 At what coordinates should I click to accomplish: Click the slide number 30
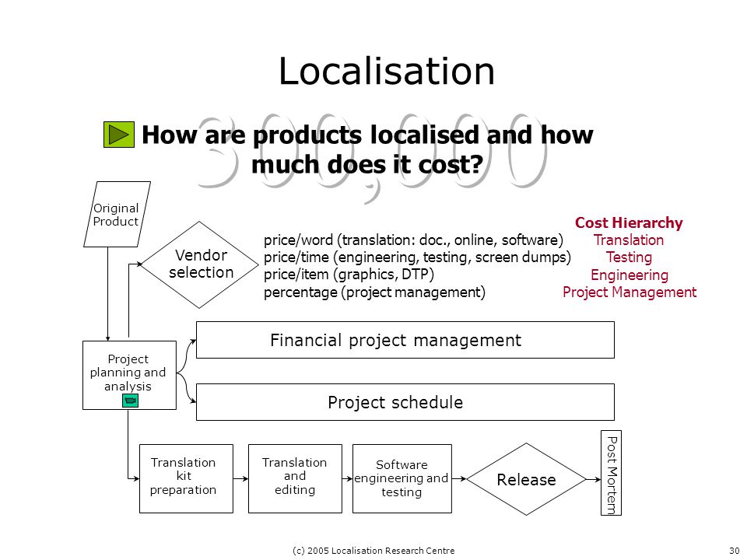pyautogui.click(x=734, y=551)
